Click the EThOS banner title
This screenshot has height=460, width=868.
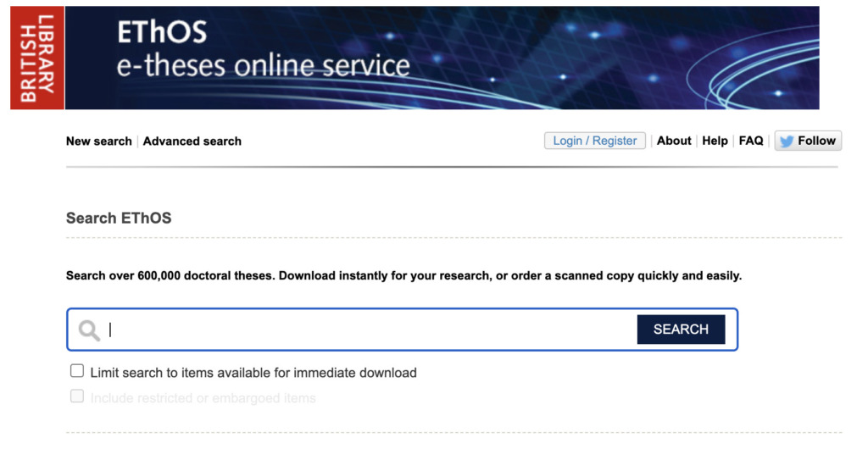coord(161,32)
